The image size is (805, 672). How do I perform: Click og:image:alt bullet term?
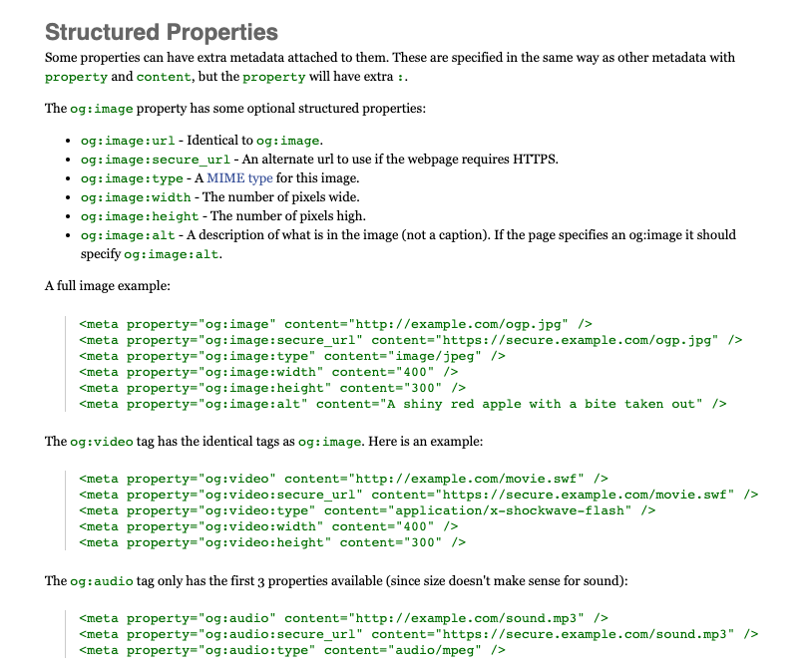coord(128,235)
